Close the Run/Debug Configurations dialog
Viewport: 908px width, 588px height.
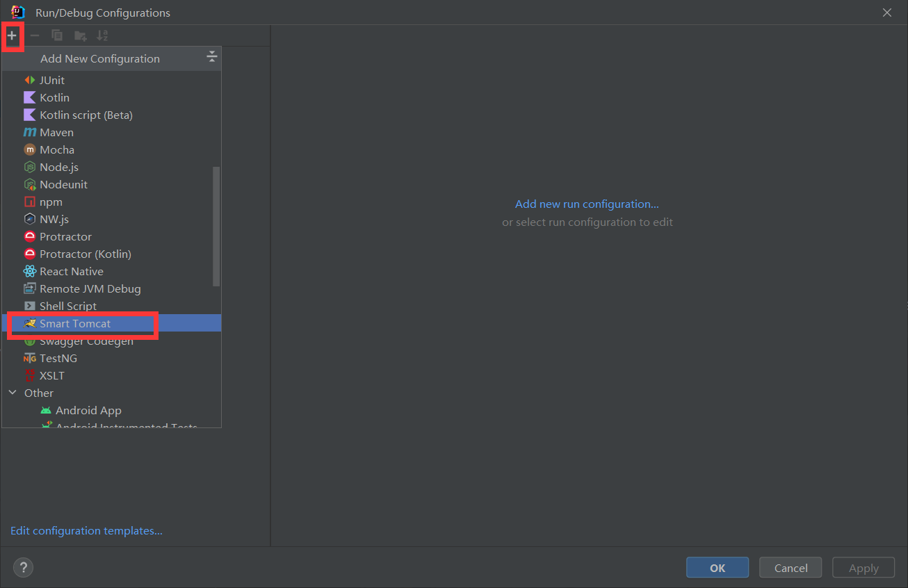coord(886,13)
